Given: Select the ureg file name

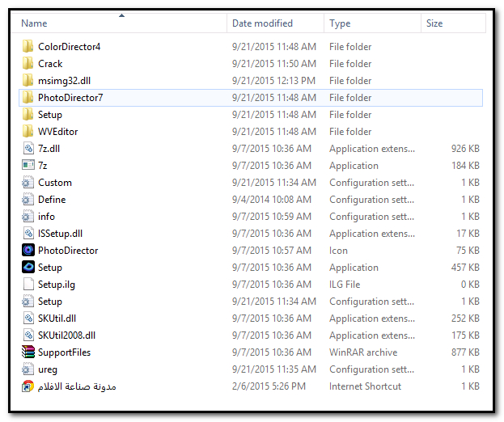Looking at the screenshot, I should tap(48, 369).
